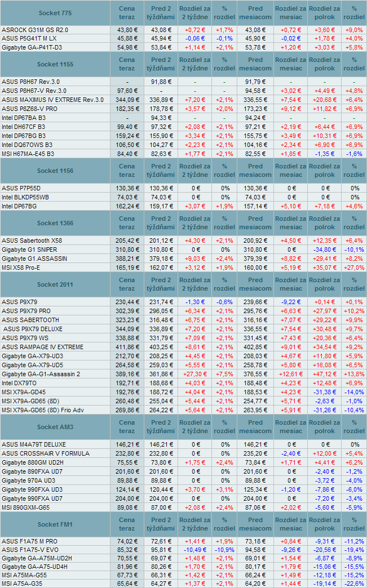
Task: Click "125,34 €" in the Gigabyte 990FXA UD3 row
Action: (x=255, y=489)
